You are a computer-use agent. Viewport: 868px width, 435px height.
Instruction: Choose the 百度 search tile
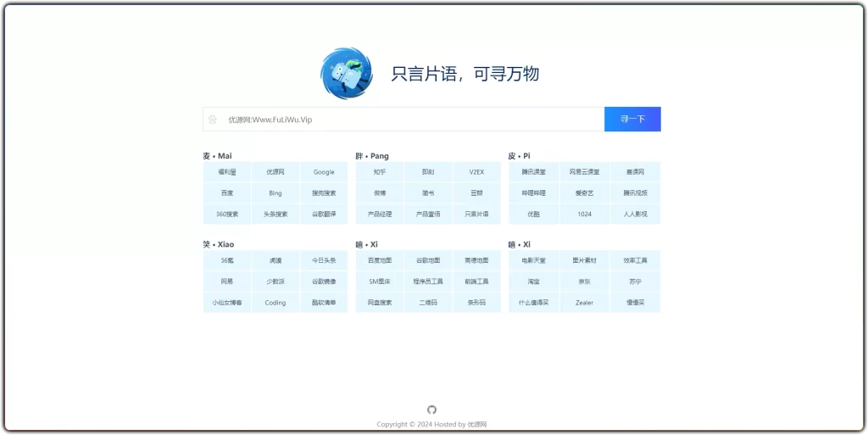click(227, 193)
